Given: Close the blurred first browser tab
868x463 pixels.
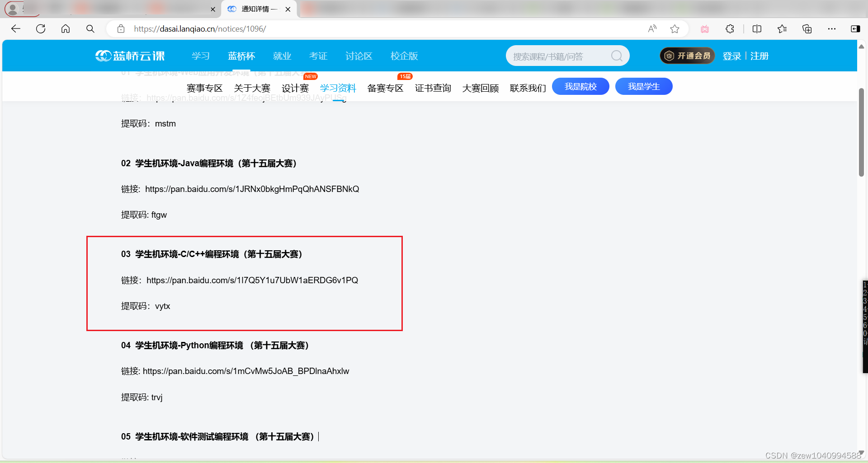Looking at the screenshot, I should pos(213,9).
